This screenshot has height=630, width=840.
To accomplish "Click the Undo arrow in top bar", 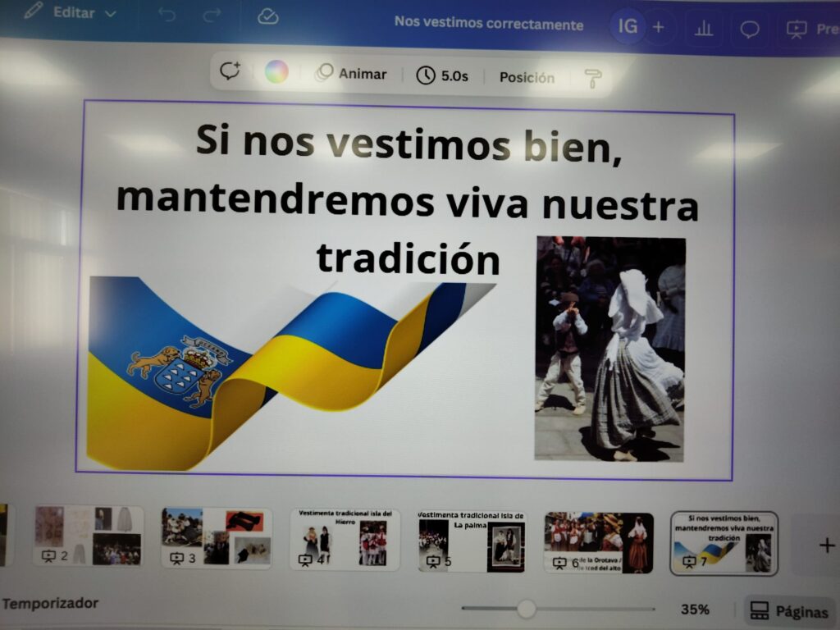I will [167, 15].
